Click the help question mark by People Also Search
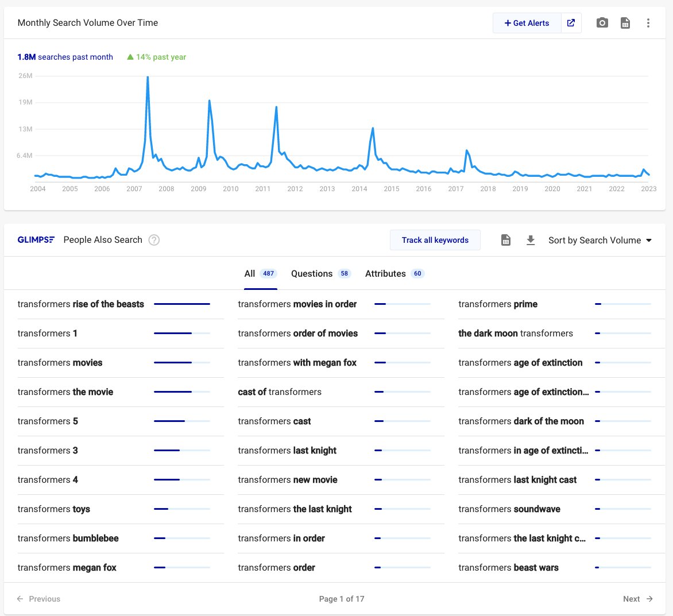The height and width of the screenshot is (616, 673). [154, 240]
